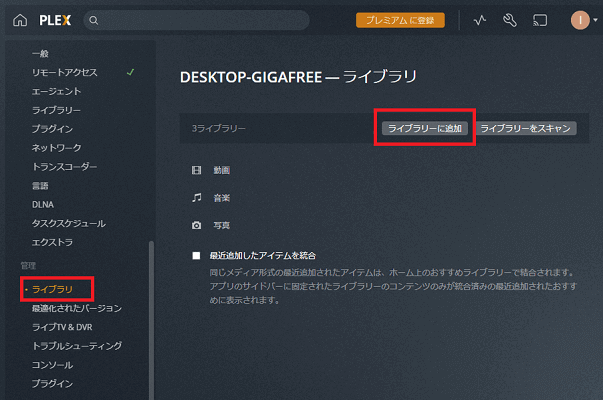Open コンソール page
The width and height of the screenshot is (603, 400).
point(52,365)
